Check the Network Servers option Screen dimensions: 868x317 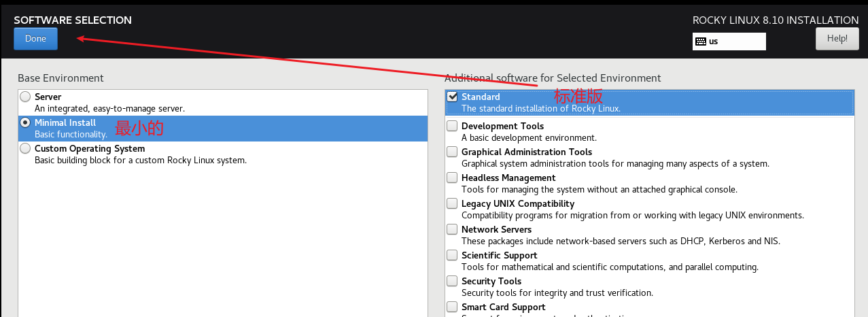452,229
